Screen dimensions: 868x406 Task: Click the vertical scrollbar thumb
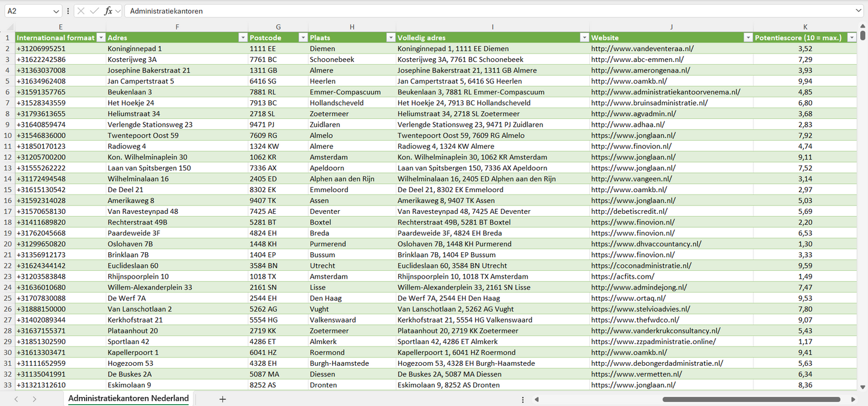[863, 35]
